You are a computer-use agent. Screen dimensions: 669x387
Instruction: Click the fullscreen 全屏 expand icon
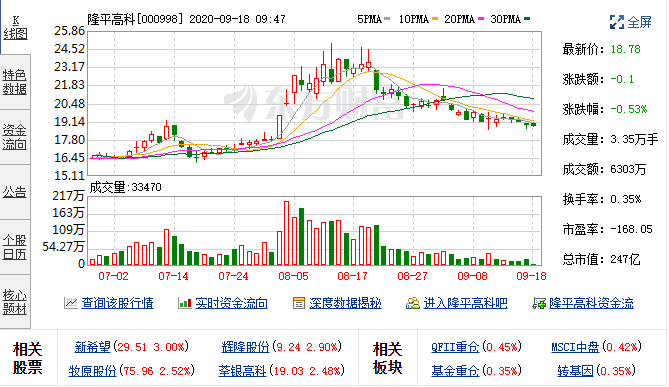tap(617, 22)
